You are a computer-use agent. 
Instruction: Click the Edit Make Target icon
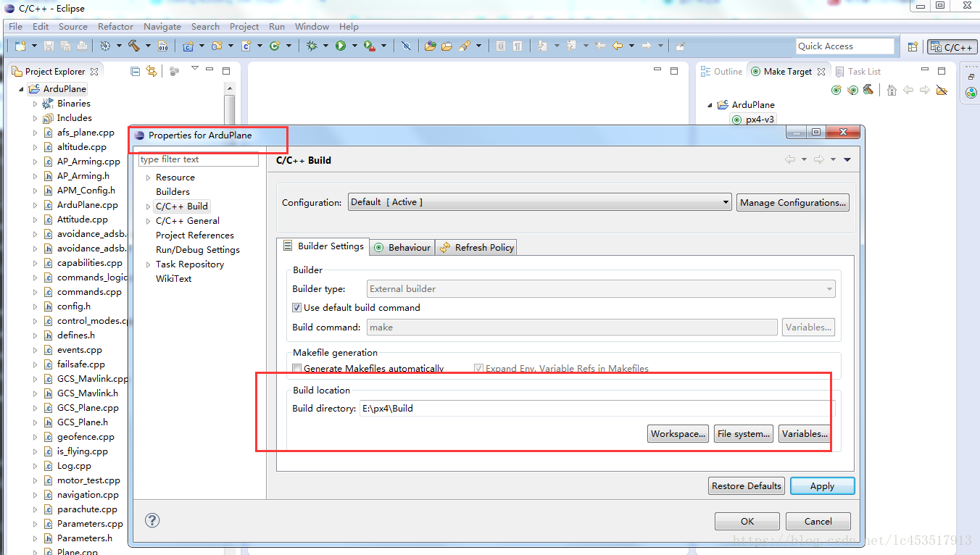(852, 90)
